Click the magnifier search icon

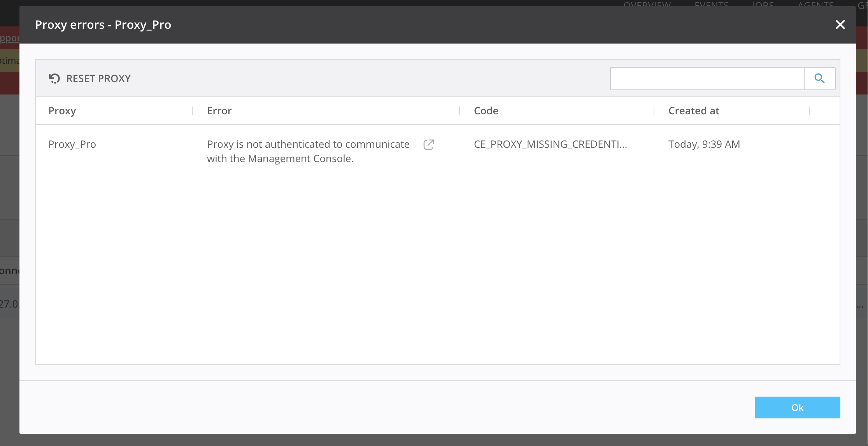coord(819,79)
